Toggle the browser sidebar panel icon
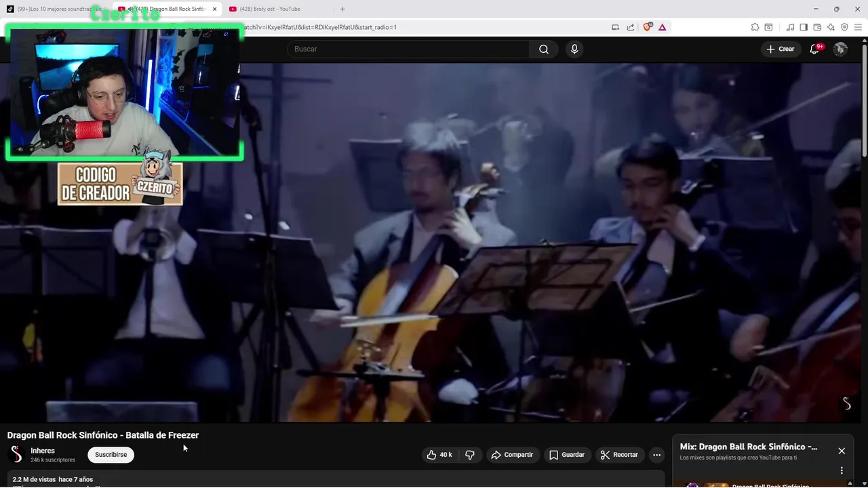The width and height of the screenshot is (868, 488). [x=804, y=27]
